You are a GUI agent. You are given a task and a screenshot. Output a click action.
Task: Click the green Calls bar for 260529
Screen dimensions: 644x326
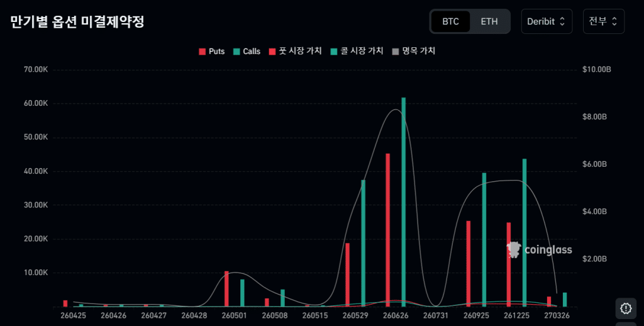tap(364, 244)
